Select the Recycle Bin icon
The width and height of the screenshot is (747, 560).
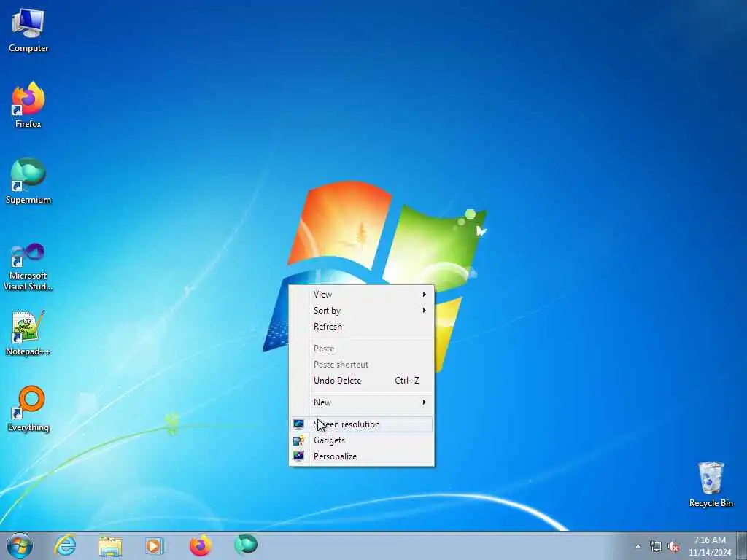point(711,485)
